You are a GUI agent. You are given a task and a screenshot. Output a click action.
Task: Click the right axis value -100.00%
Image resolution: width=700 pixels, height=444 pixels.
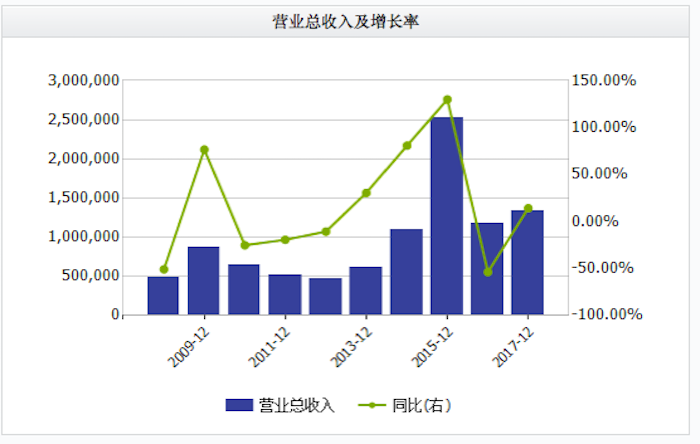pos(607,314)
